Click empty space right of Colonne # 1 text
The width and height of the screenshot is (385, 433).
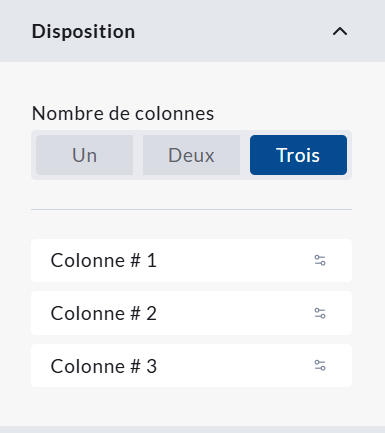point(233,260)
